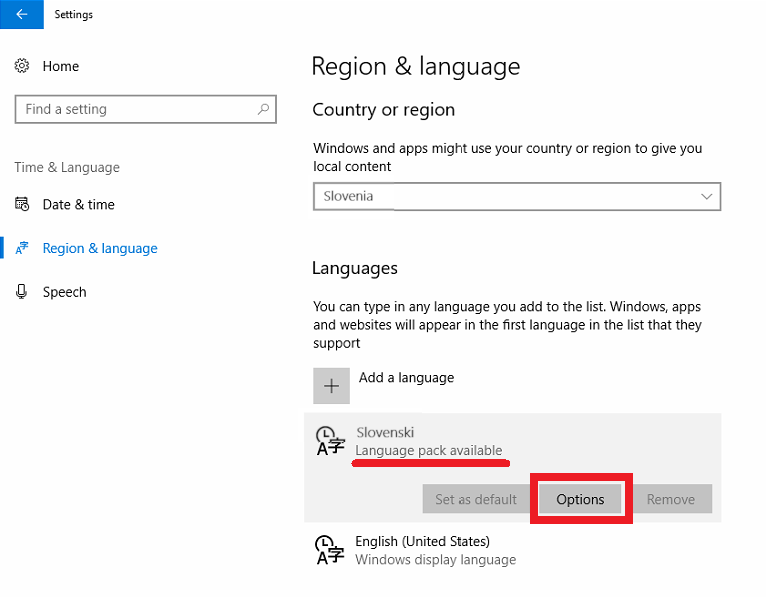Image resolution: width=766 pixels, height=597 pixels.
Task: Click the Date & time calendar icon
Action: 21,204
